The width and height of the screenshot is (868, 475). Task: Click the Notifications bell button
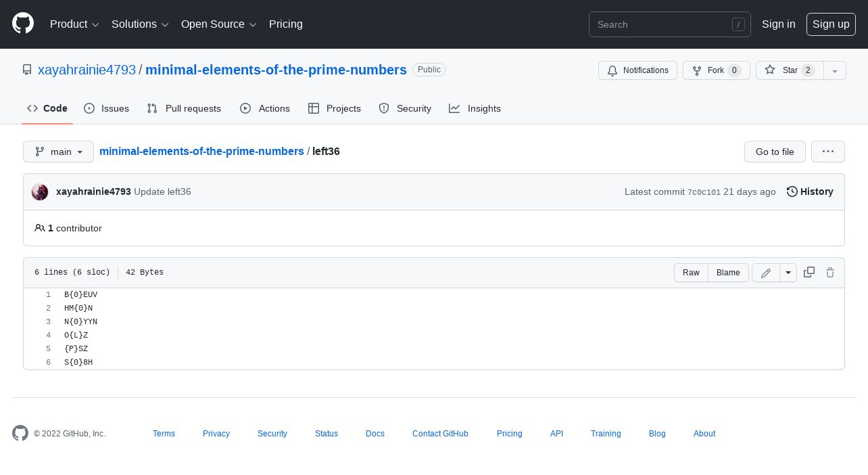637,70
